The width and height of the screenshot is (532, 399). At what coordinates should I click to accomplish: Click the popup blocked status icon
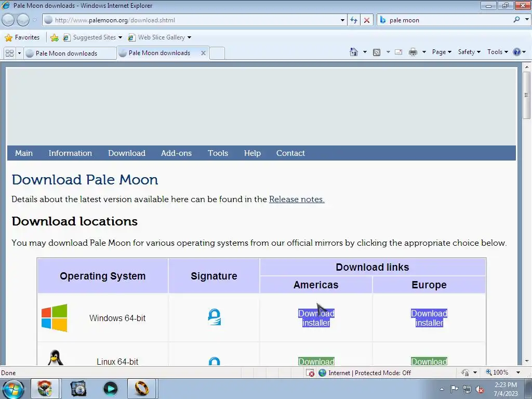point(310,373)
